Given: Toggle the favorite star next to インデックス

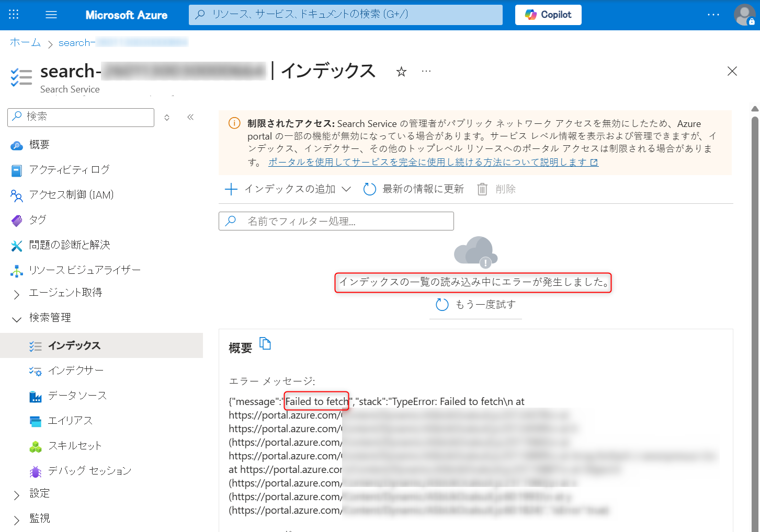Looking at the screenshot, I should point(401,72).
